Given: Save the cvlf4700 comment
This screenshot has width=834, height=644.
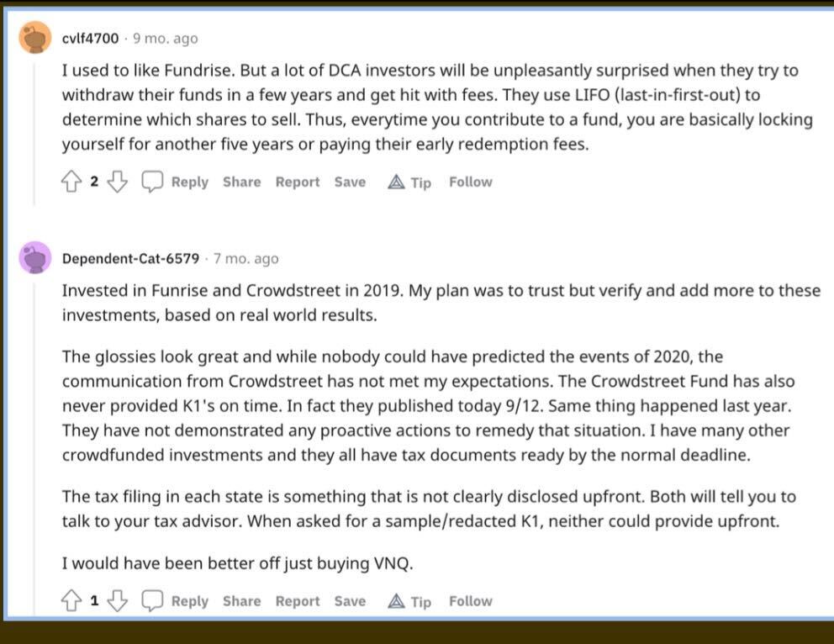Looking at the screenshot, I should tap(350, 182).
